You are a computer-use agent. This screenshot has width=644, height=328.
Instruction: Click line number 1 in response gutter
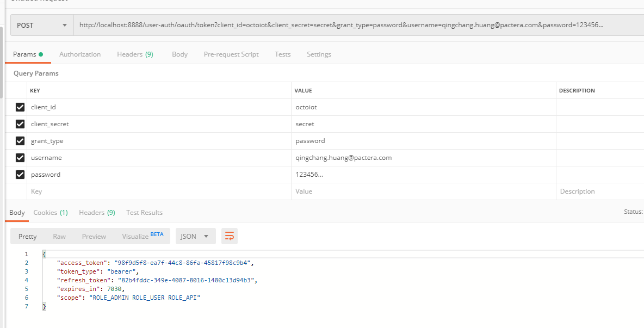(26, 255)
